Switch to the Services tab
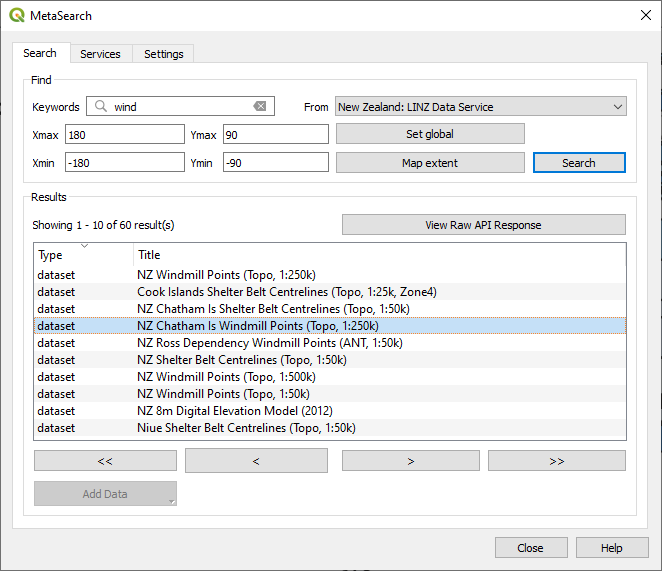 tap(100, 54)
